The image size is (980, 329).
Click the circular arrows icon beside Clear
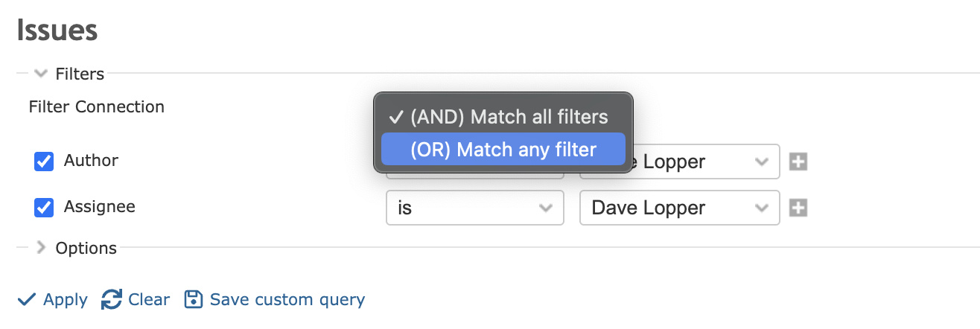(112, 300)
